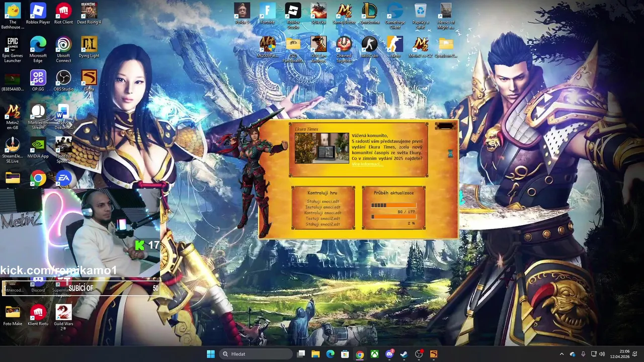Open StreamElements SE.Live shortcut
Viewport: 644px width, 362px height.
click(13, 150)
